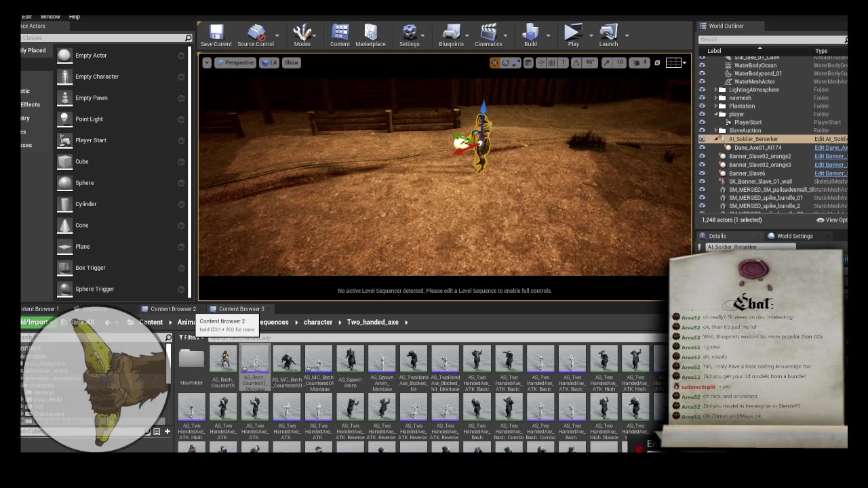Click the Play toolbar icon
This screenshot has width=868, height=488.
tap(573, 36)
